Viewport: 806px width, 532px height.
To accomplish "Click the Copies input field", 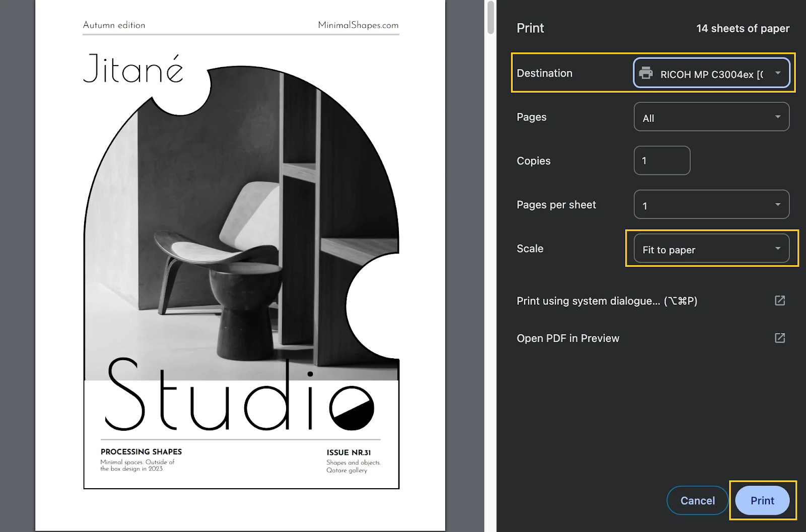I will tap(661, 160).
